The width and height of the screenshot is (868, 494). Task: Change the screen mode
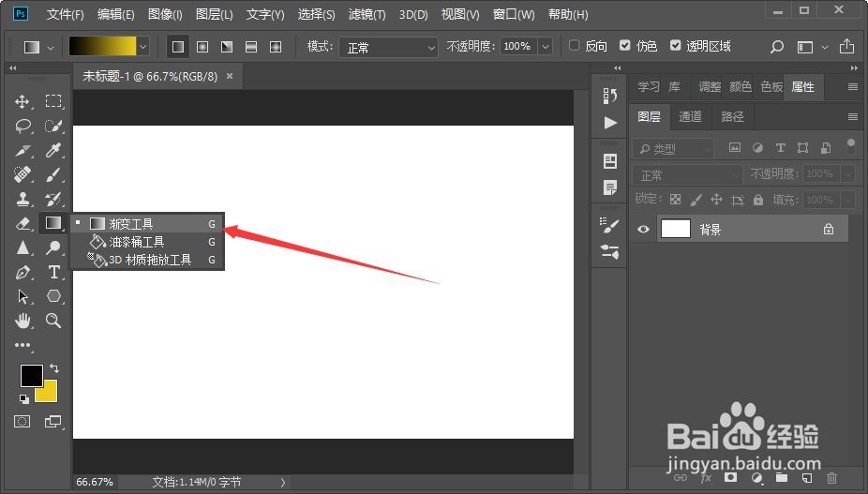click(53, 422)
